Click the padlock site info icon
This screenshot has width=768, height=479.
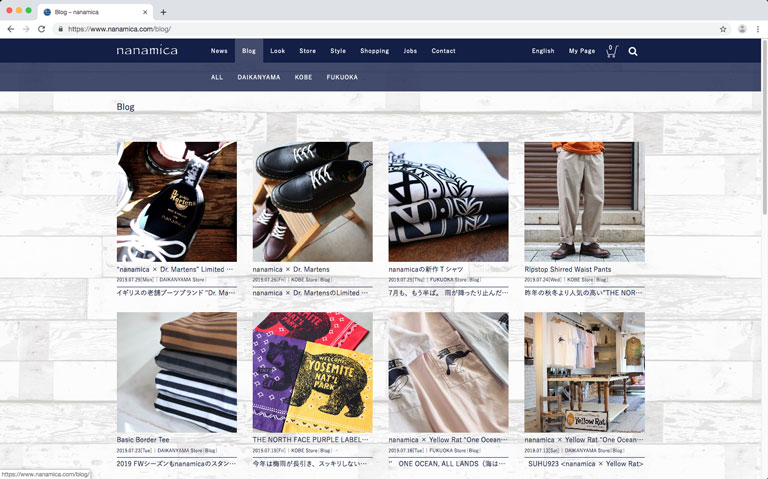[60, 29]
